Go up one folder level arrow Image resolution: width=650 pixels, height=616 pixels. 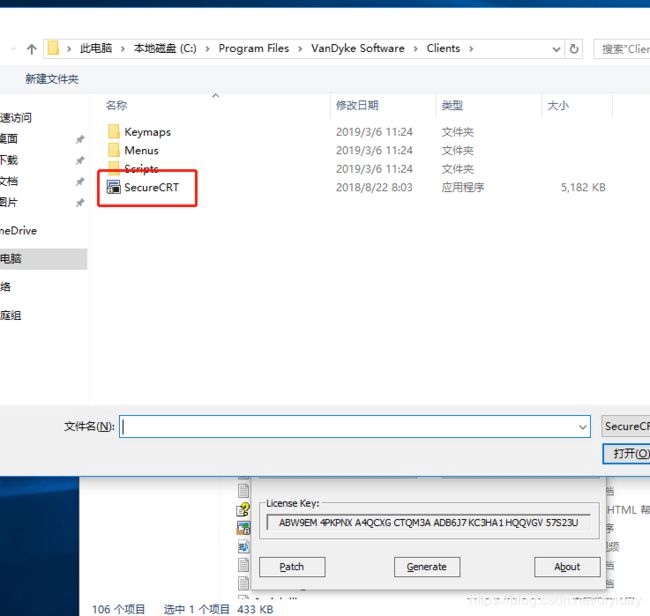click(32, 49)
